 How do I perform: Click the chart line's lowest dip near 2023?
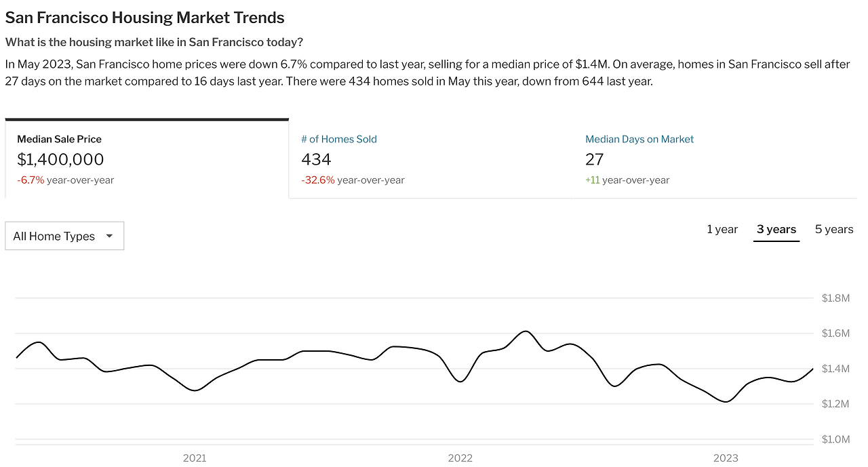click(x=726, y=402)
